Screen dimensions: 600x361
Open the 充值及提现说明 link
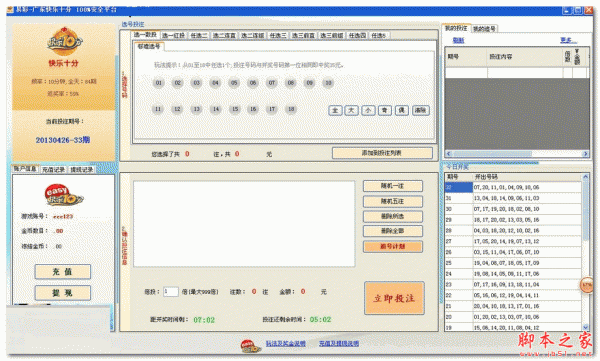(339, 343)
